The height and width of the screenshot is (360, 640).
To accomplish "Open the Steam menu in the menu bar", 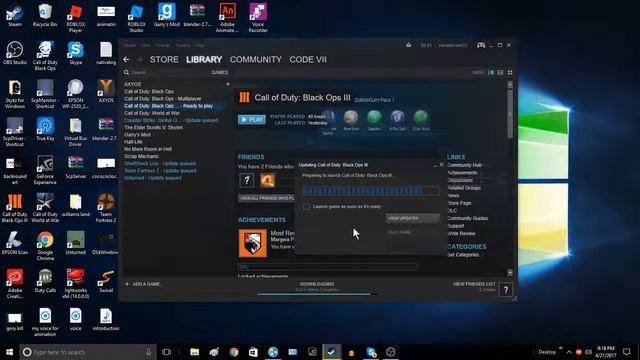I will pos(129,45).
